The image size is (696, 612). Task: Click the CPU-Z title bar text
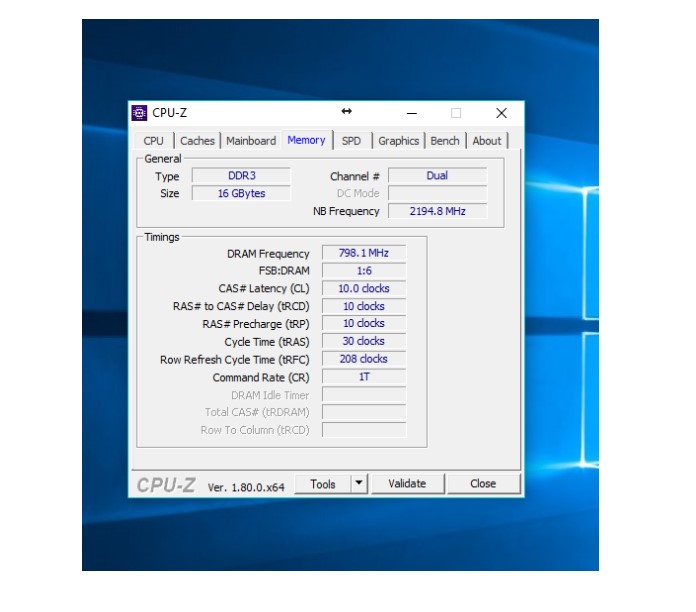click(170, 113)
